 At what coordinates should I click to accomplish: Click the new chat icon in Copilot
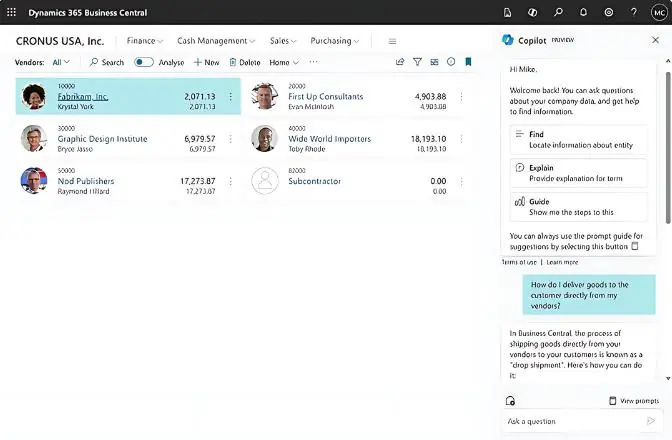click(x=510, y=401)
